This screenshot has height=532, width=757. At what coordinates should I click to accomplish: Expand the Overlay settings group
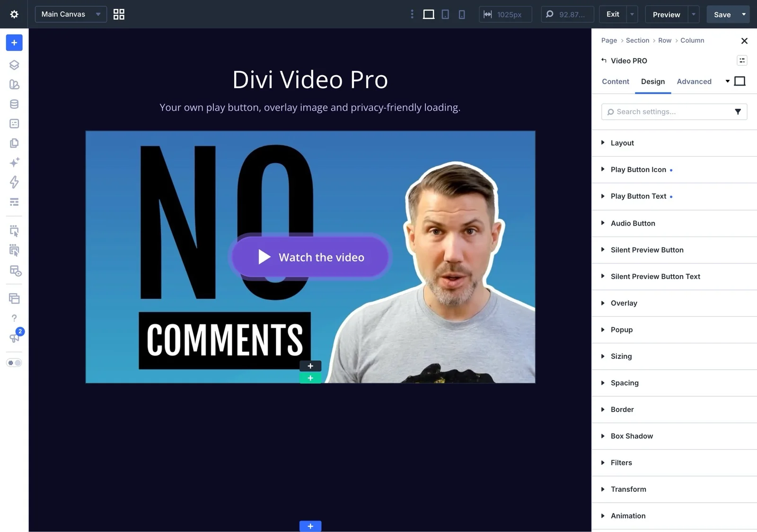pyautogui.click(x=674, y=303)
